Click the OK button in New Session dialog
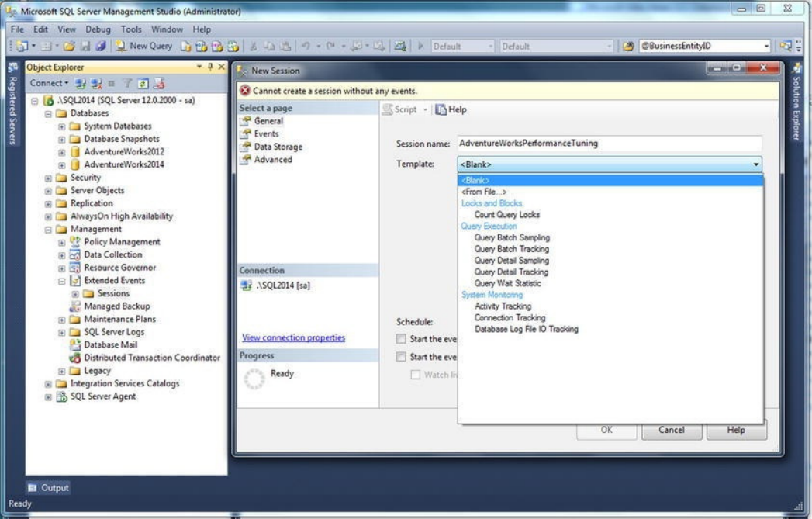812x519 pixels. pyautogui.click(x=606, y=430)
